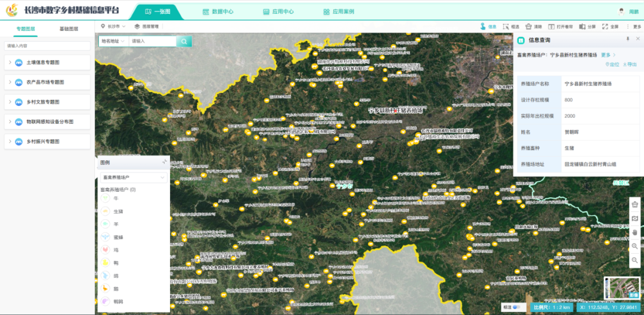Click the 导出 export link
This screenshot has width=644, height=315.
coord(630,64)
